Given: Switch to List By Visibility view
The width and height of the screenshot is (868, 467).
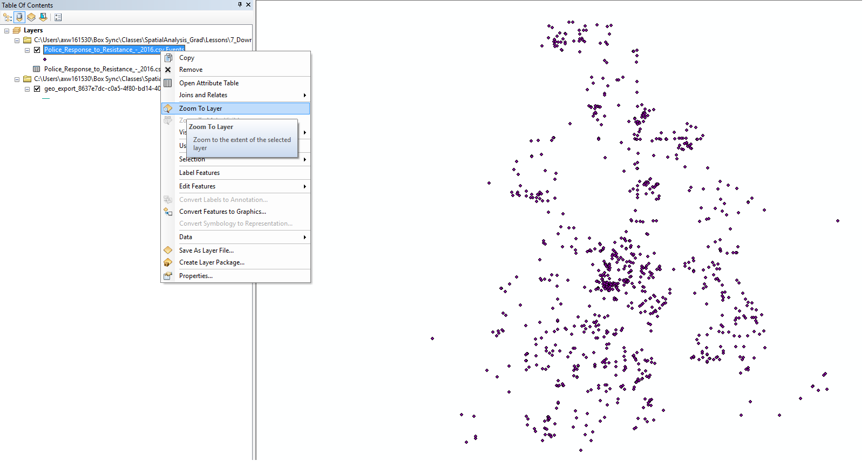Looking at the screenshot, I should pos(31,17).
